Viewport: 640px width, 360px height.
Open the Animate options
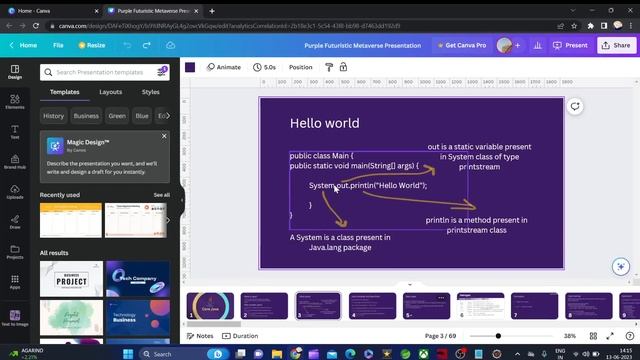(x=224, y=67)
